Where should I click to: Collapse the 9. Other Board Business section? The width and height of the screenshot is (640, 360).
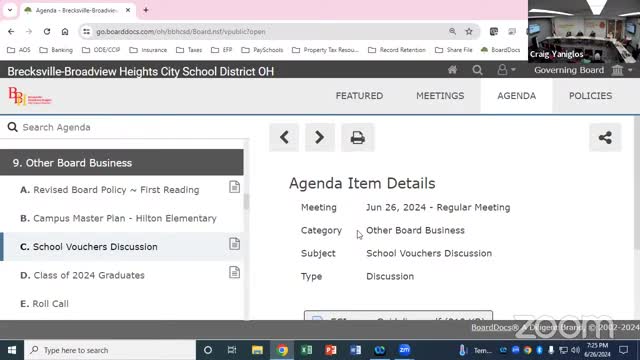(122, 162)
